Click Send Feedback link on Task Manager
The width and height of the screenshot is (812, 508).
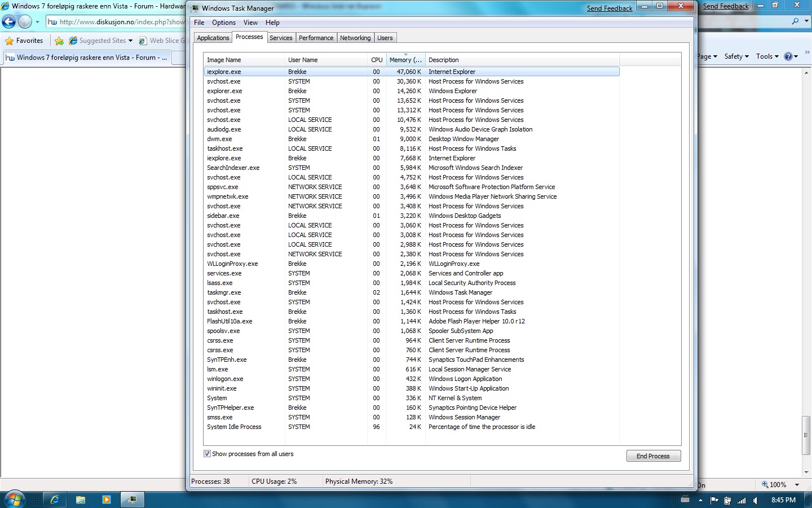coord(610,8)
